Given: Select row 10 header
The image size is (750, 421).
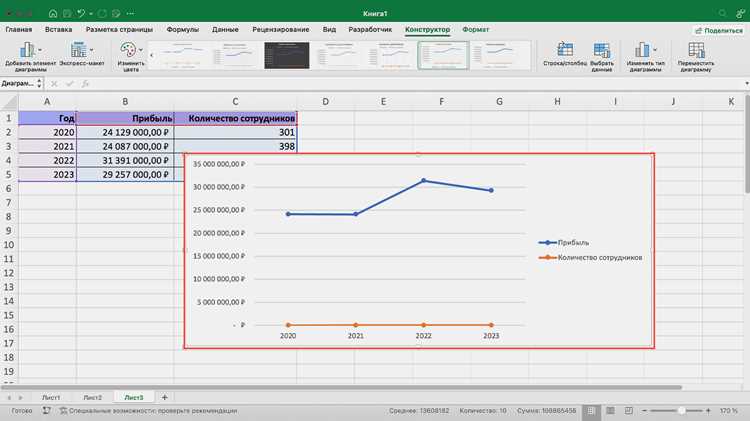Looking at the screenshot, I should 9,245.
